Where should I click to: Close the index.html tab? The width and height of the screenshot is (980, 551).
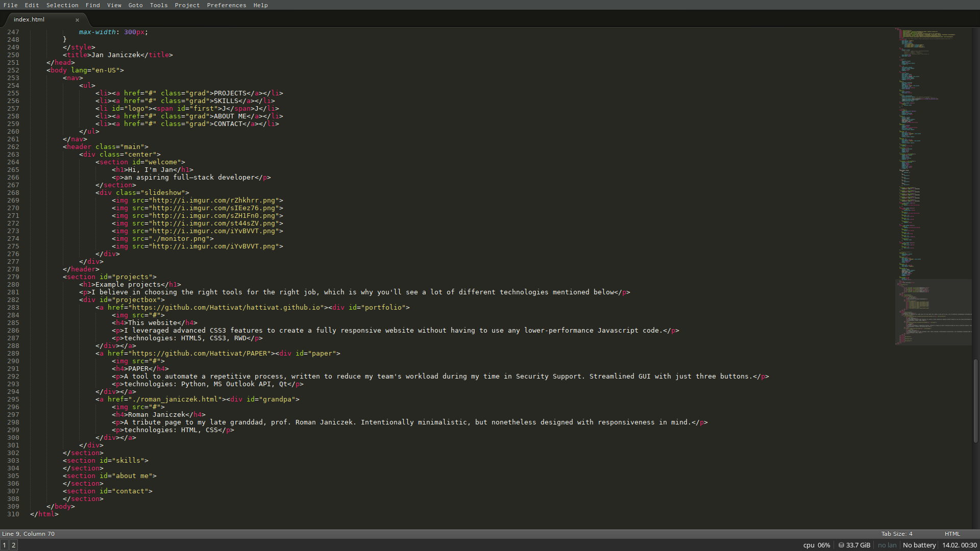coord(77,20)
